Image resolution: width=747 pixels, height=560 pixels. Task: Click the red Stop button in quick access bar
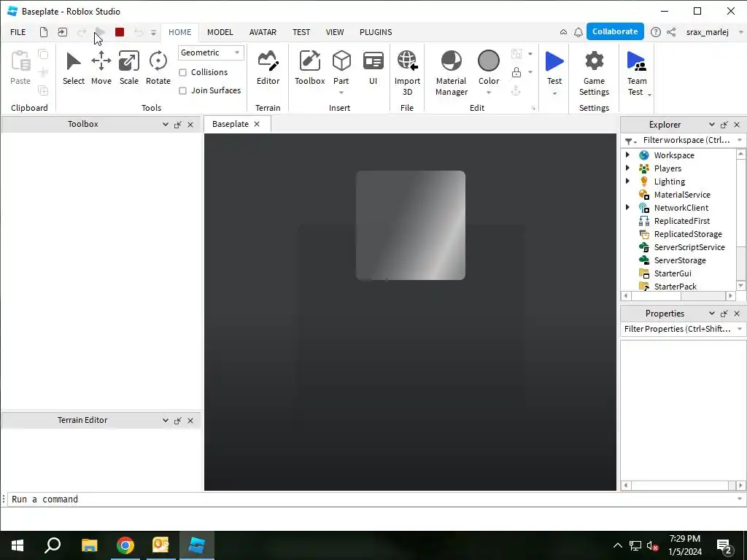pos(120,32)
